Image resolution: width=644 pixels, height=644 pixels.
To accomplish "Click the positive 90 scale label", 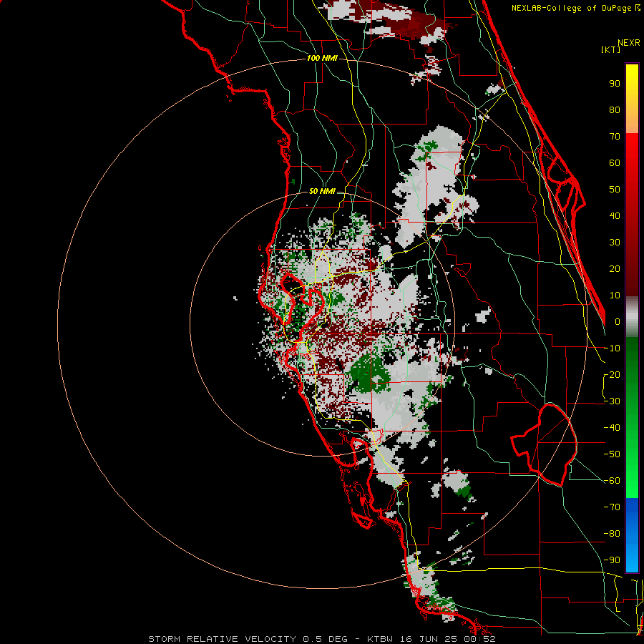I will tap(615, 84).
